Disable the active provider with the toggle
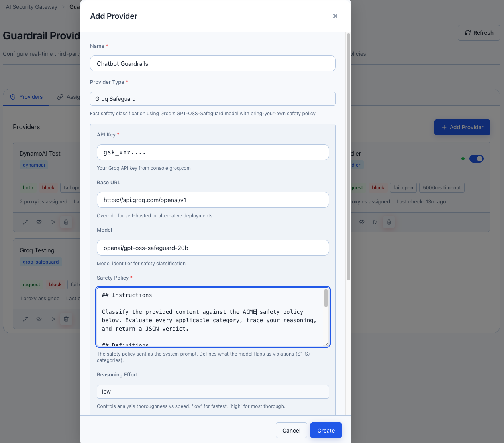The image size is (504, 443). click(x=476, y=158)
